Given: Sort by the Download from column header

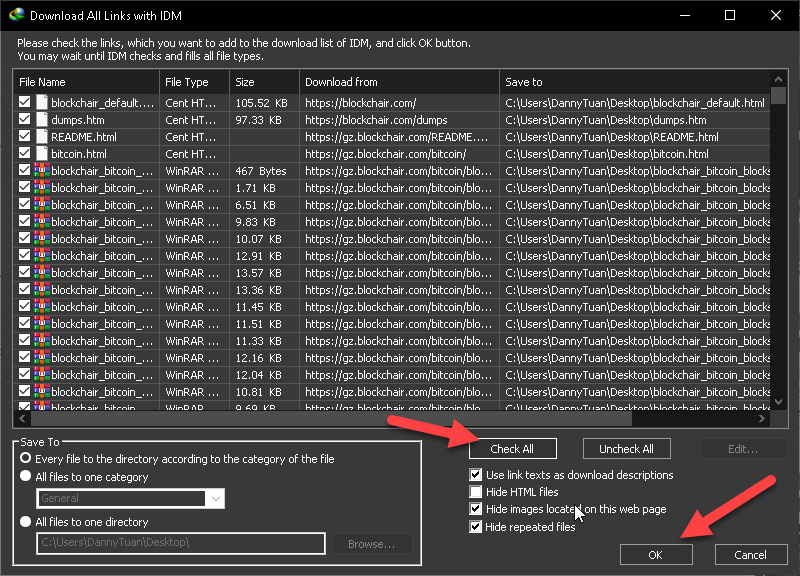Looking at the screenshot, I should click(x=398, y=82).
